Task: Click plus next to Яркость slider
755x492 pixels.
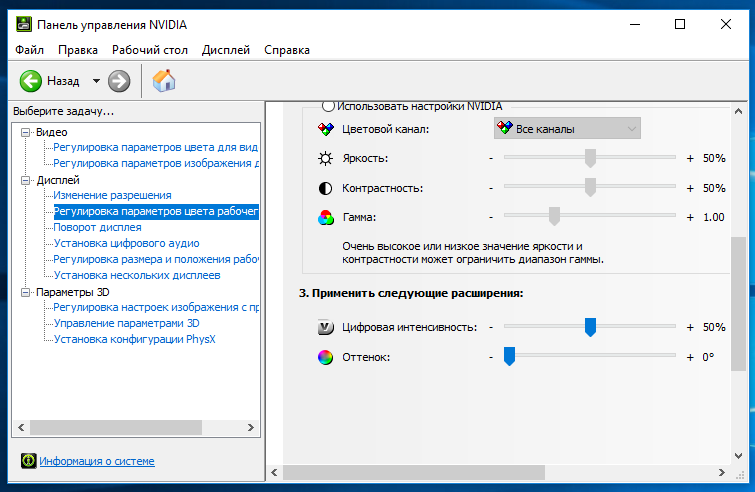Action: tap(690, 158)
